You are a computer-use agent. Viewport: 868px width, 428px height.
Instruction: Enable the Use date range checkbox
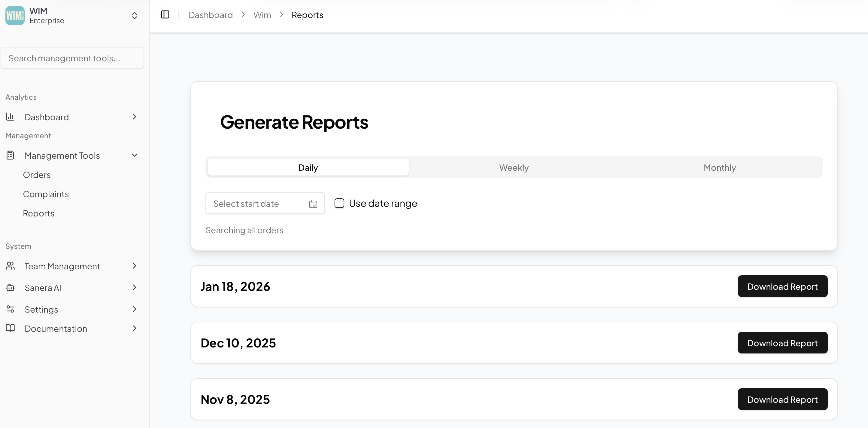(x=339, y=203)
